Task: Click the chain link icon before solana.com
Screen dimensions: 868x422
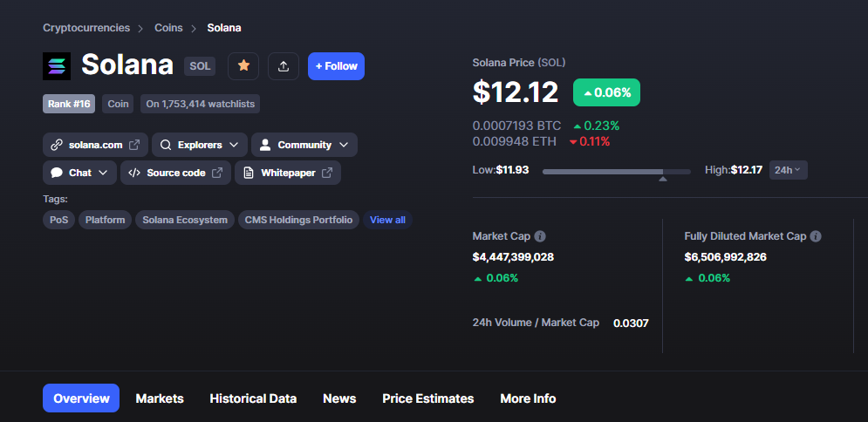Action: pos(57,145)
